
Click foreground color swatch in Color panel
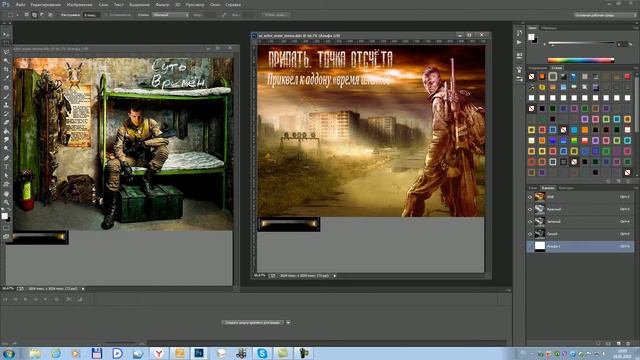point(531,37)
